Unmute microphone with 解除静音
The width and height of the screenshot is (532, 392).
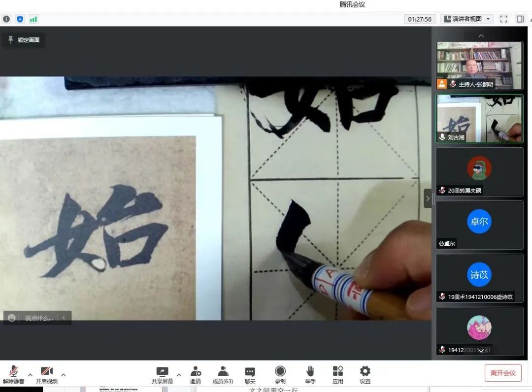tap(13, 375)
